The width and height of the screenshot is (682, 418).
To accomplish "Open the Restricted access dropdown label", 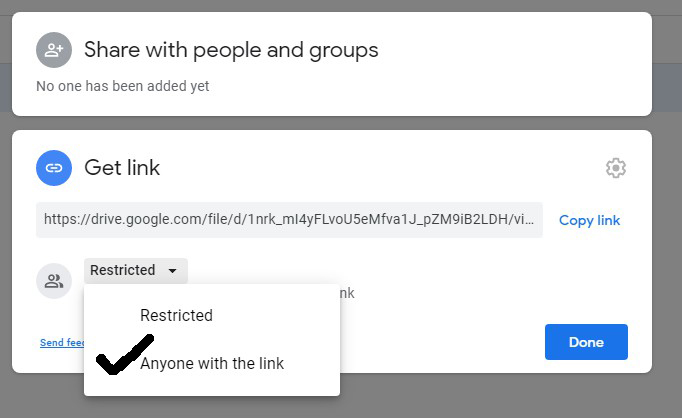I will pyautogui.click(x=123, y=270).
